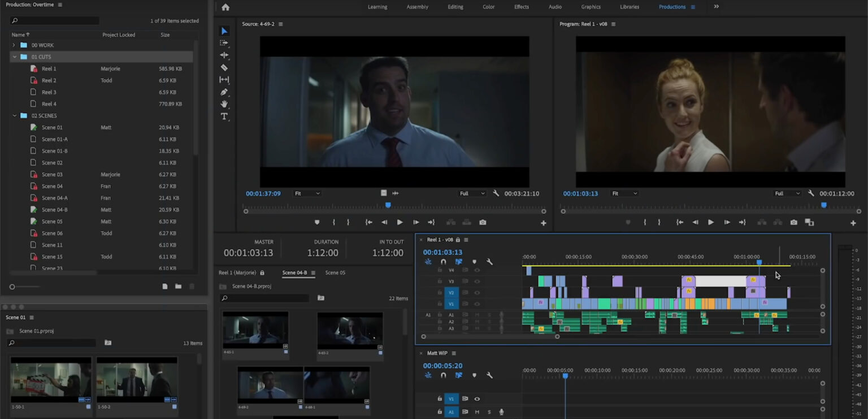Open Production: Overtime panel menu
868x419 pixels.
click(60, 5)
